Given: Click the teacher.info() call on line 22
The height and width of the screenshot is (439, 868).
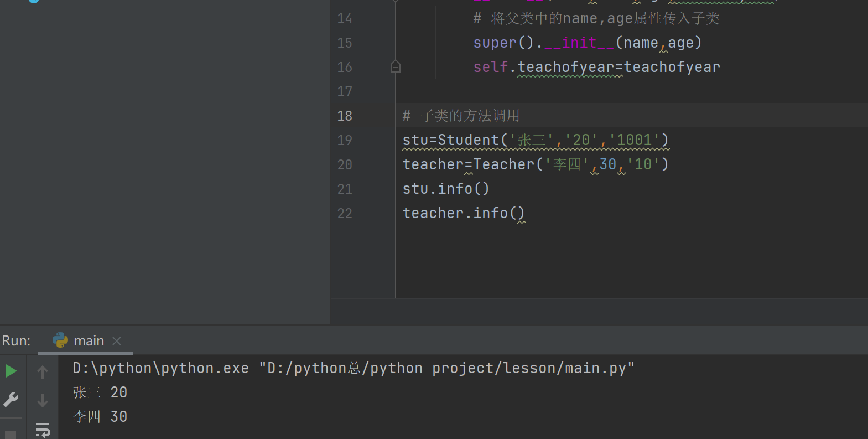Looking at the screenshot, I should [464, 213].
